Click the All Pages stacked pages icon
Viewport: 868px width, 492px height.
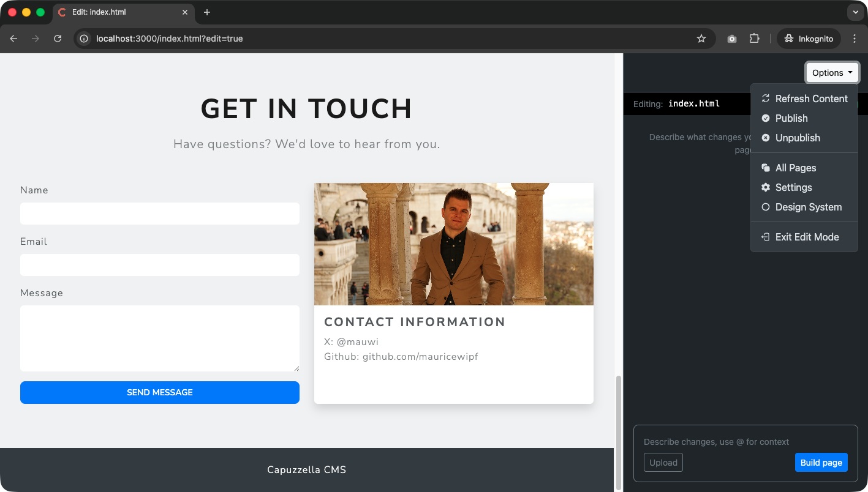click(x=765, y=167)
